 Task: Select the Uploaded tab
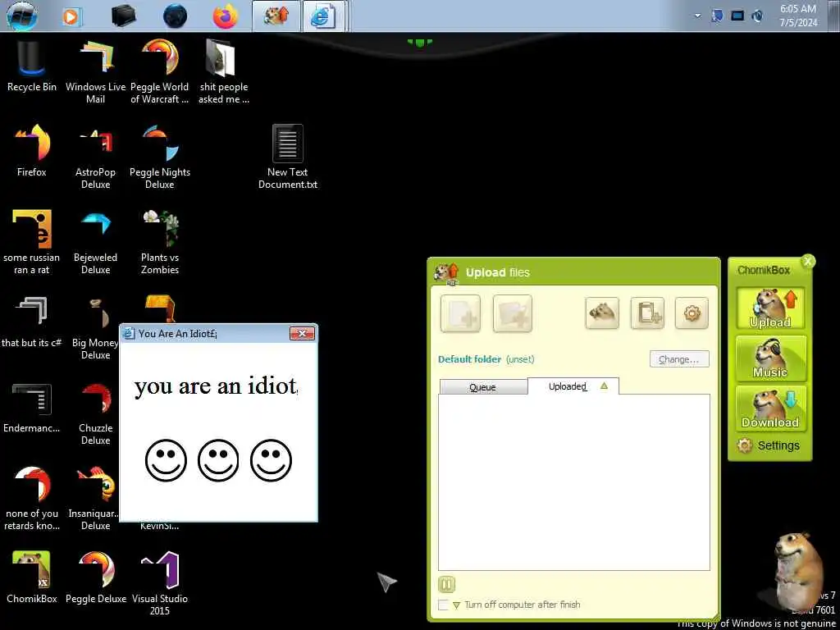click(x=573, y=386)
